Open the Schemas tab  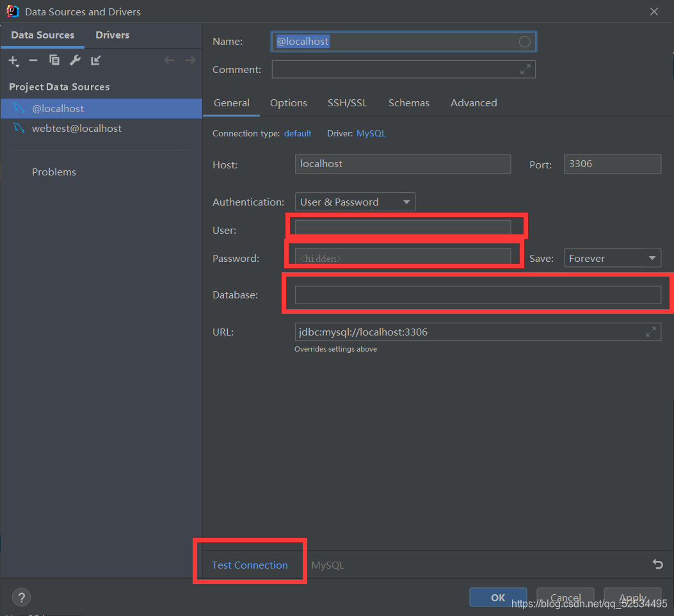(x=409, y=103)
